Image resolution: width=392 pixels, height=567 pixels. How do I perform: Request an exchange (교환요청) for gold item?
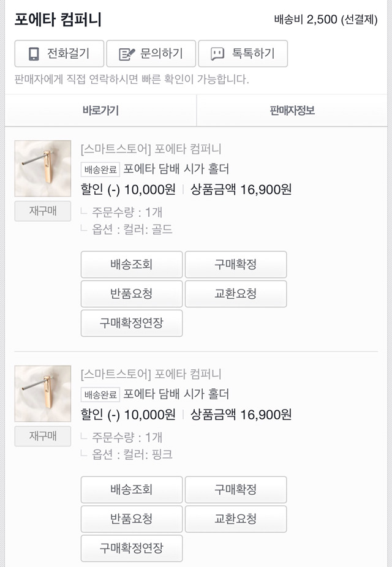tap(236, 294)
